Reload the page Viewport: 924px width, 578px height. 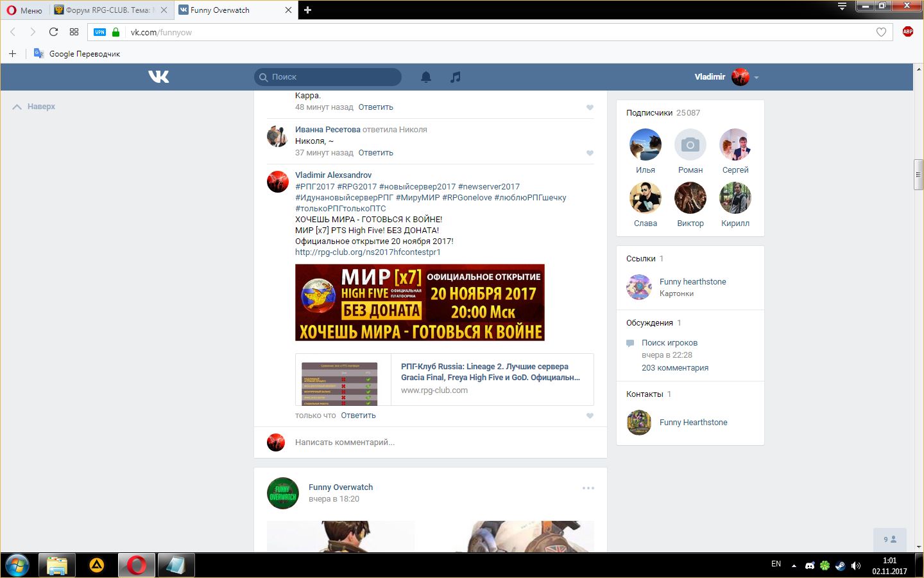53,32
